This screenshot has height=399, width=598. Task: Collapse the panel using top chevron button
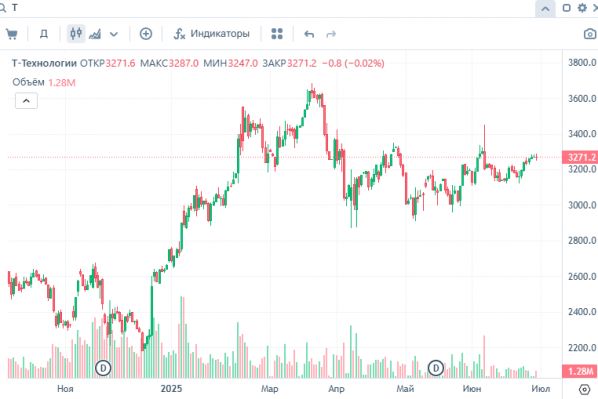click(x=545, y=8)
